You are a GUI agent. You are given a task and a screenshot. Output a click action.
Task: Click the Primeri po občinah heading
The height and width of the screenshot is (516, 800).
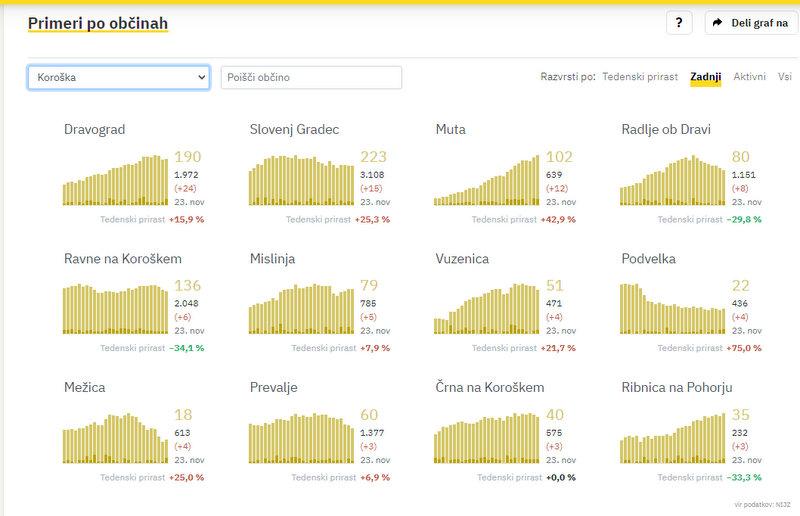[x=98, y=23]
